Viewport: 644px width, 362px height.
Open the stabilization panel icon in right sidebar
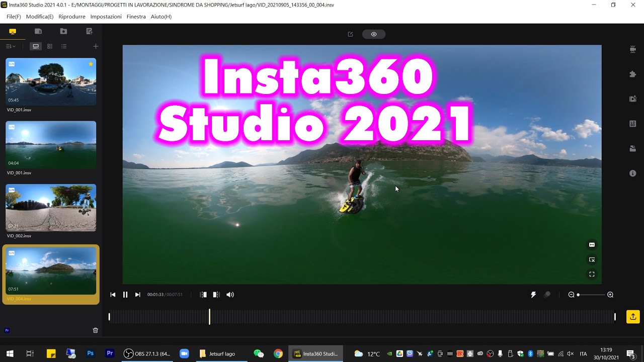632,49
